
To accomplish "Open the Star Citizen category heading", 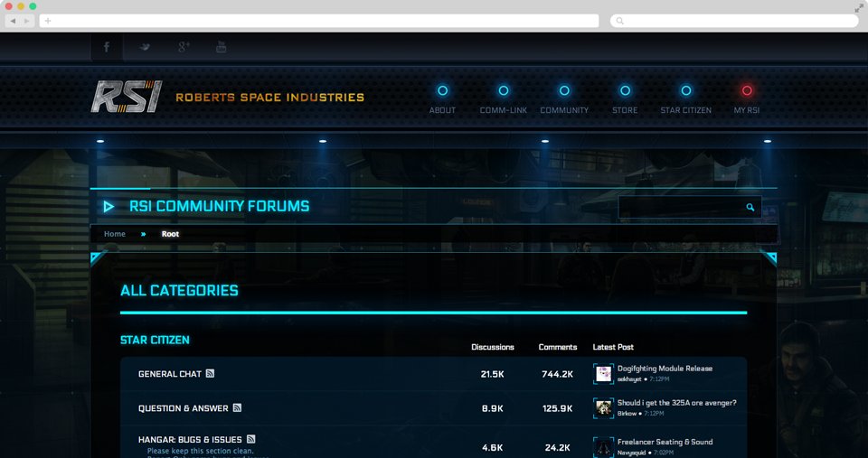I will click(155, 341).
